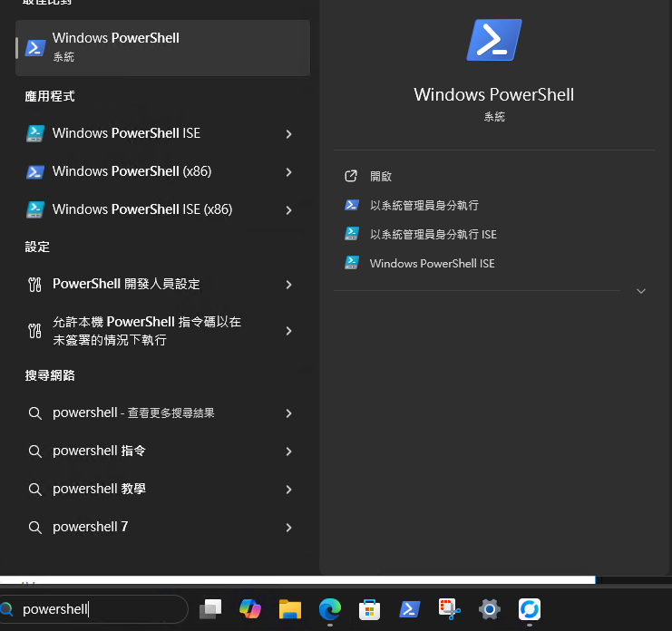This screenshot has width=672, height=631.
Task: Click large PowerShell logo in preview pane
Action: 494,40
